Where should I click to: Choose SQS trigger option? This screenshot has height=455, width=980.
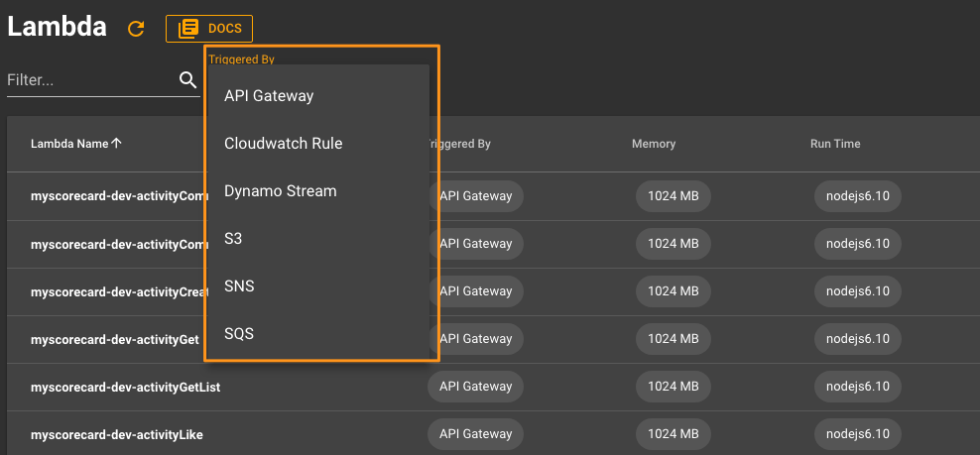[x=316, y=334]
